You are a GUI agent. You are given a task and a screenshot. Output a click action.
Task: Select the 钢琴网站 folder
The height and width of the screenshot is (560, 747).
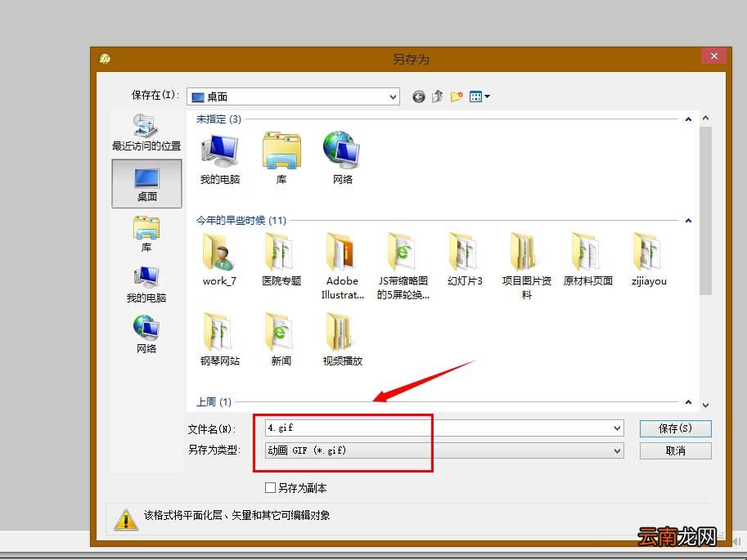(x=219, y=340)
